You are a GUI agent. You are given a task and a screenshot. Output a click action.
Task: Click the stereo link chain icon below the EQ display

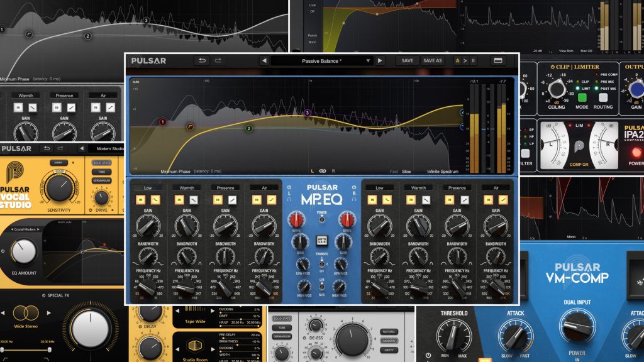click(323, 170)
